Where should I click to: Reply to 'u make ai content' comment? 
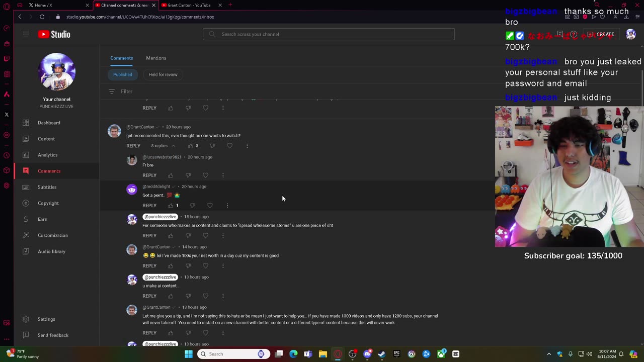149,296
